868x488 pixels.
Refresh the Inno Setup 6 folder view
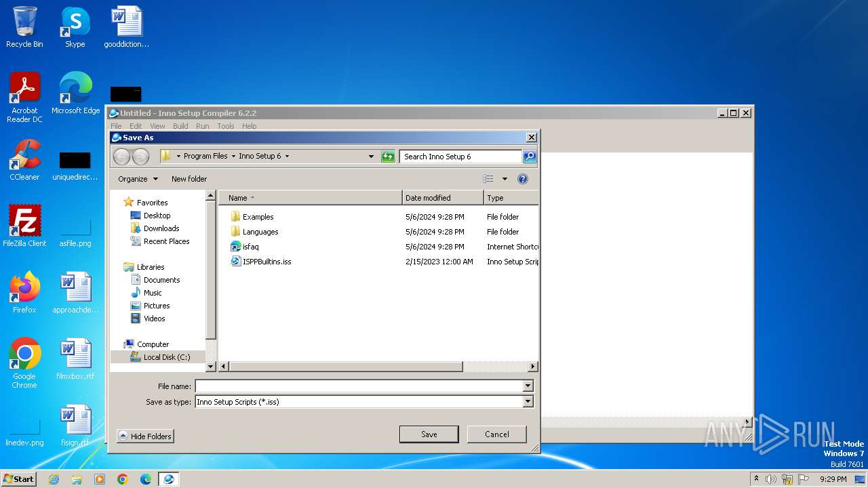tap(388, 157)
